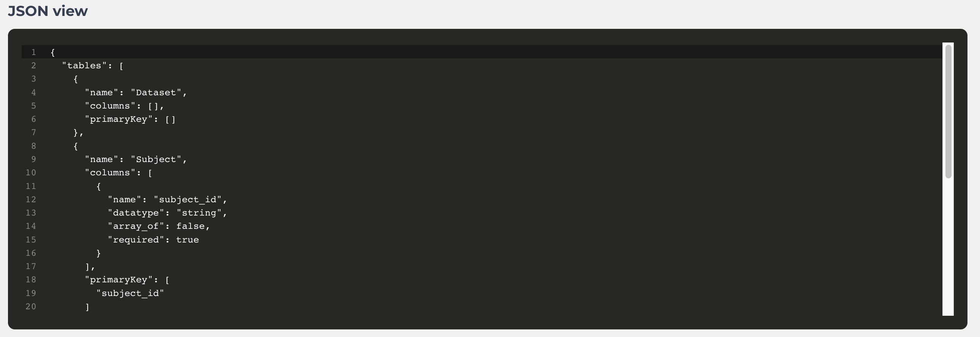Screen dimensions: 980x337
Task: Click the "Subject" name value
Action: (x=156, y=159)
